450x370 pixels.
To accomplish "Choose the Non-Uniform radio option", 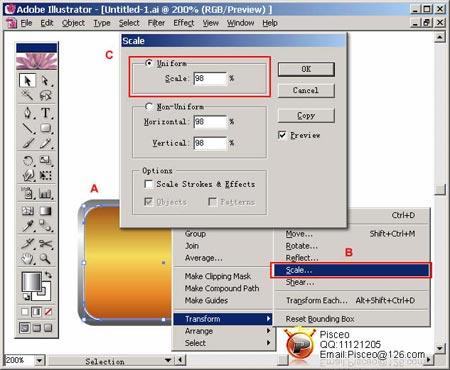I will pyautogui.click(x=149, y=106).
